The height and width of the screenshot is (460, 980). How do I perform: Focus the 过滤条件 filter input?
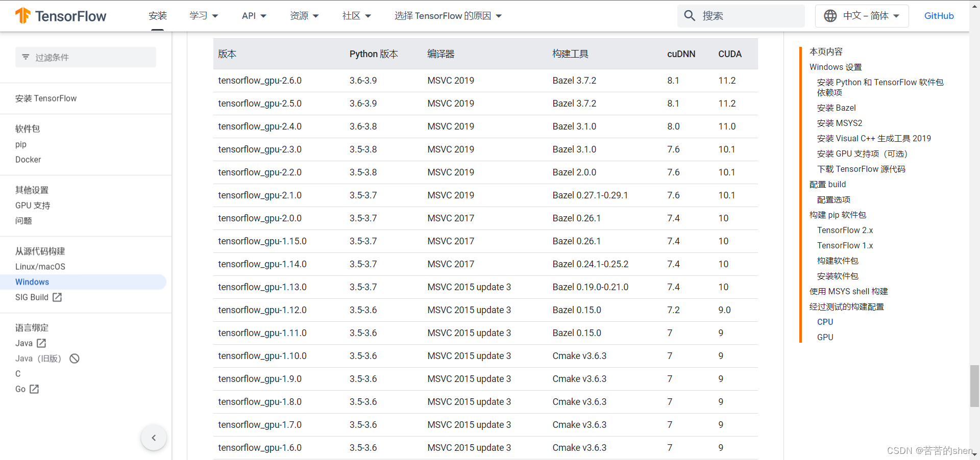(86, 57)
